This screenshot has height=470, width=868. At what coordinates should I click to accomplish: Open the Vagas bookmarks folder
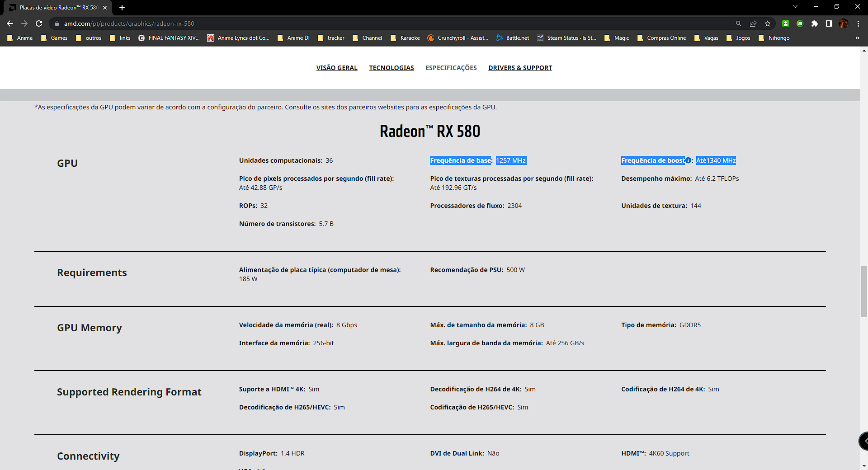click(706, 38)
